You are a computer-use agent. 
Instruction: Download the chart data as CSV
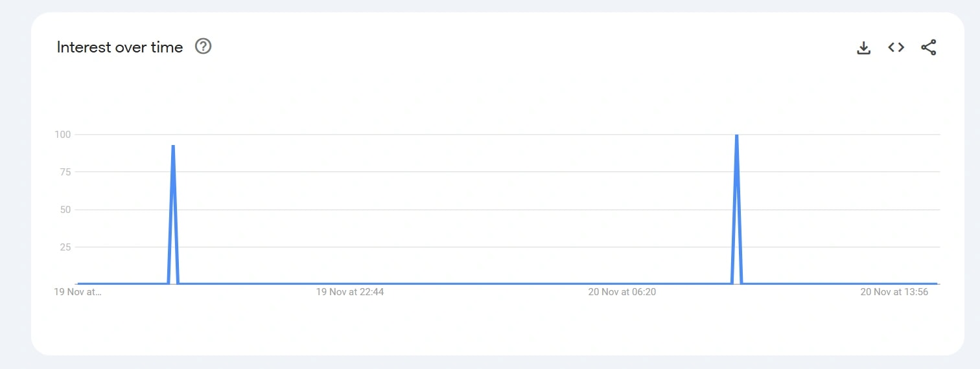(863, 47)
